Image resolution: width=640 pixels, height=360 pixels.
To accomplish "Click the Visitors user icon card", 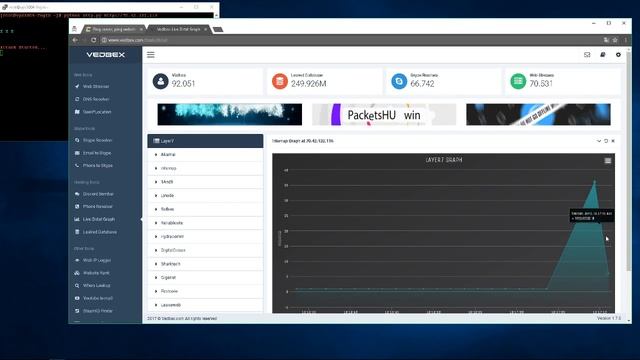I will (160, 81).
